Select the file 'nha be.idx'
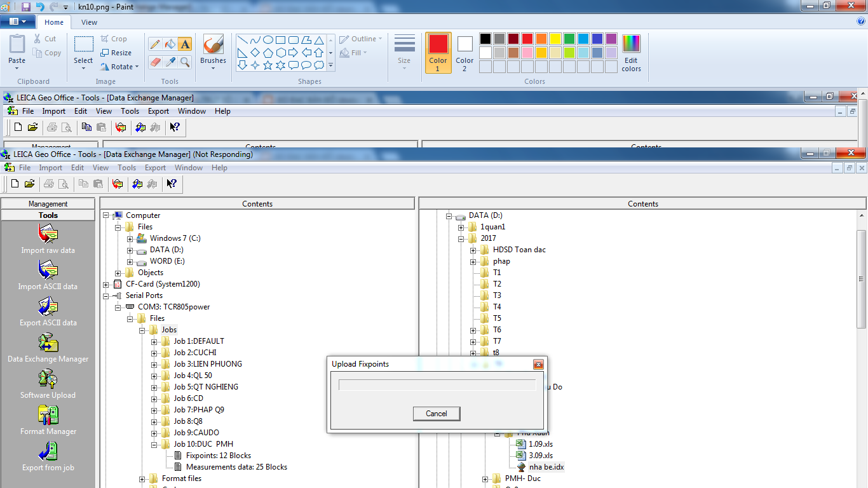This screenshot has height=488, width=868. coord(546,467)
